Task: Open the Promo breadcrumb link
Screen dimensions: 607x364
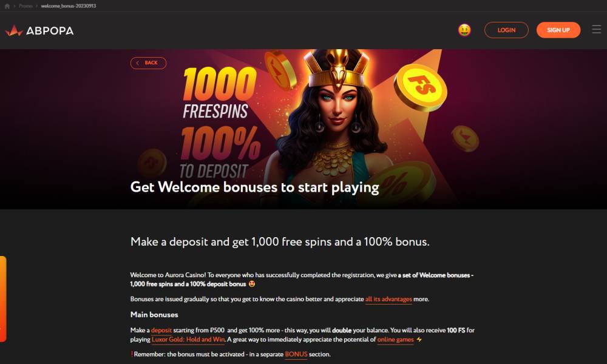Action: point(25,6)
